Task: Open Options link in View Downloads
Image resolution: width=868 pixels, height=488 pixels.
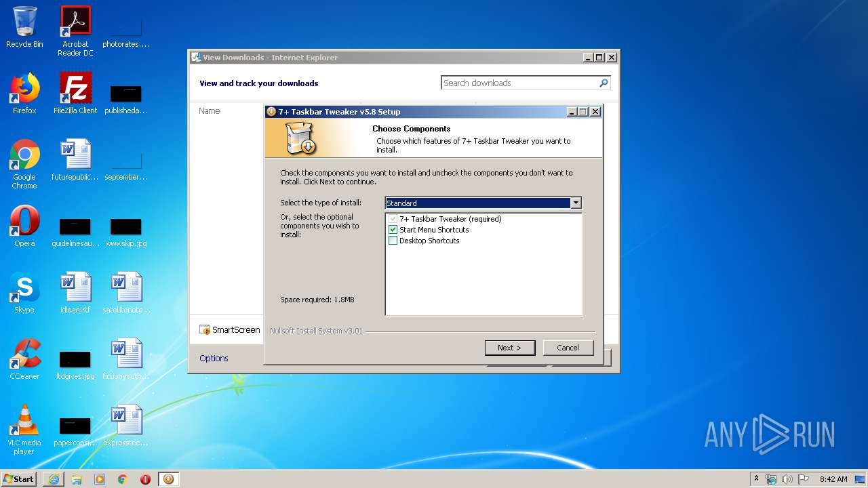Action: [214, 358]
